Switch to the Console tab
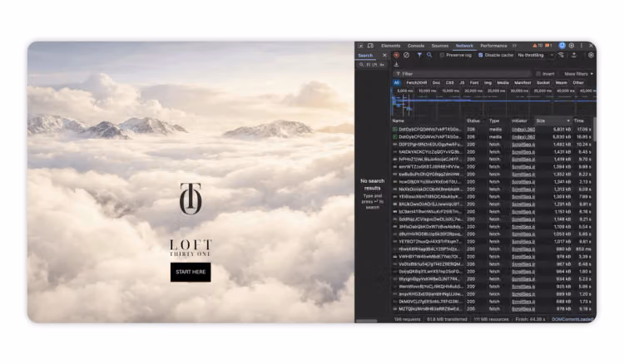 click(416, 46)
